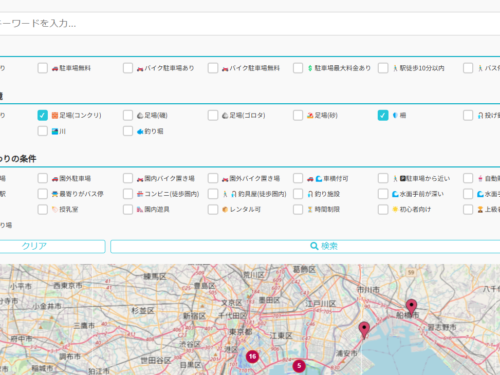Image resolution: width=500 pixels, height=375 pixels.
Task: Enable the バイク駐車場無料 checkbox
Action: (213, 68)
